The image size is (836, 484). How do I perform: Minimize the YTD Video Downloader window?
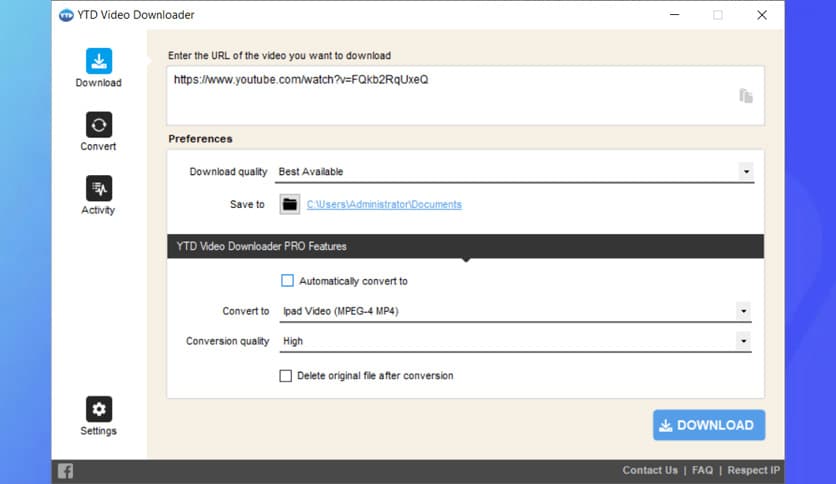674,15
